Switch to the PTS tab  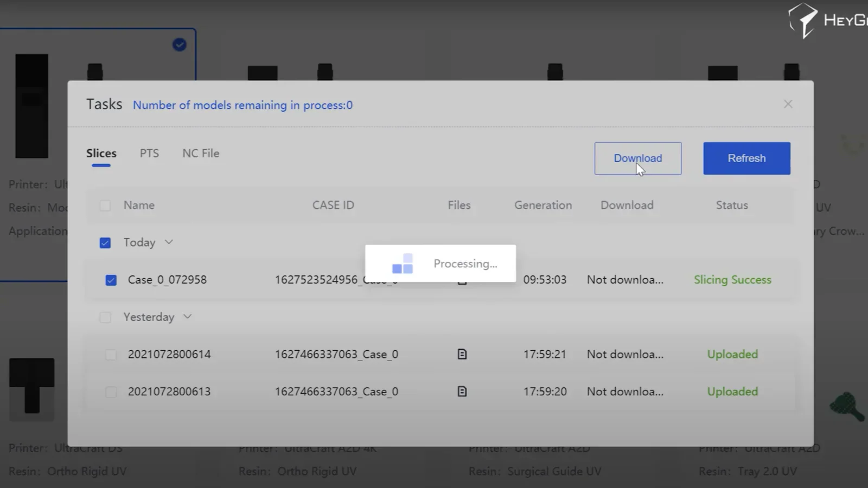(x=149, y=153)
